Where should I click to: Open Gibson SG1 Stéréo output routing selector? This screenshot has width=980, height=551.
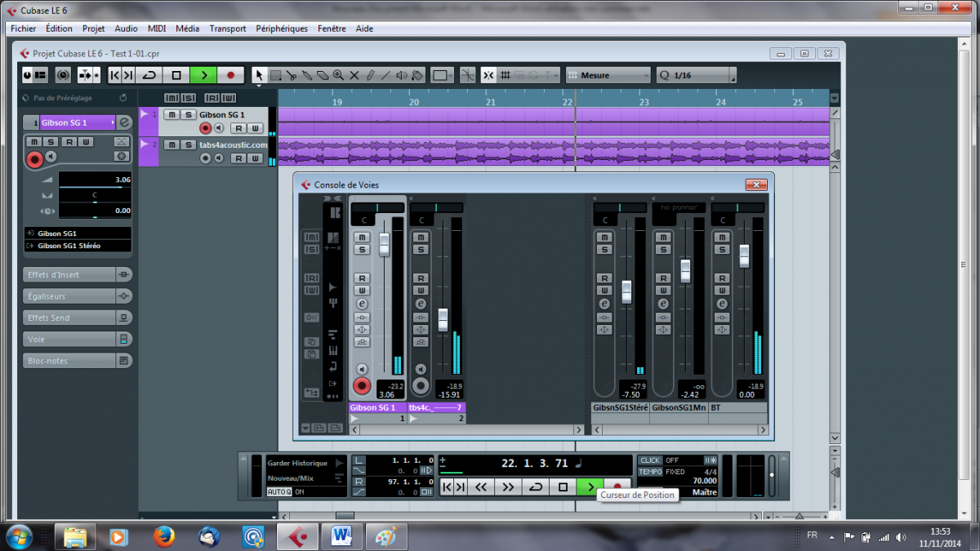[78, 245]
